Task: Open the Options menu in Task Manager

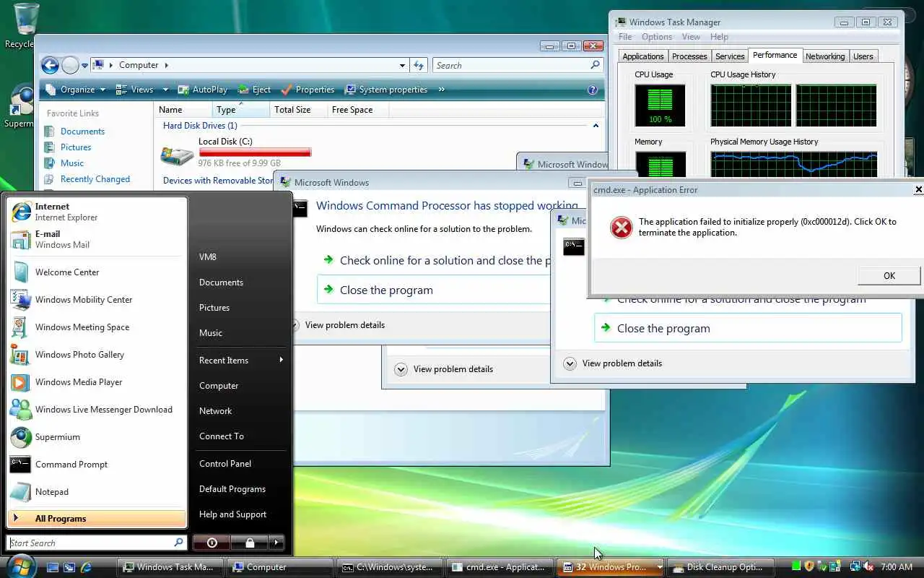Action: (x=657, y=37)
